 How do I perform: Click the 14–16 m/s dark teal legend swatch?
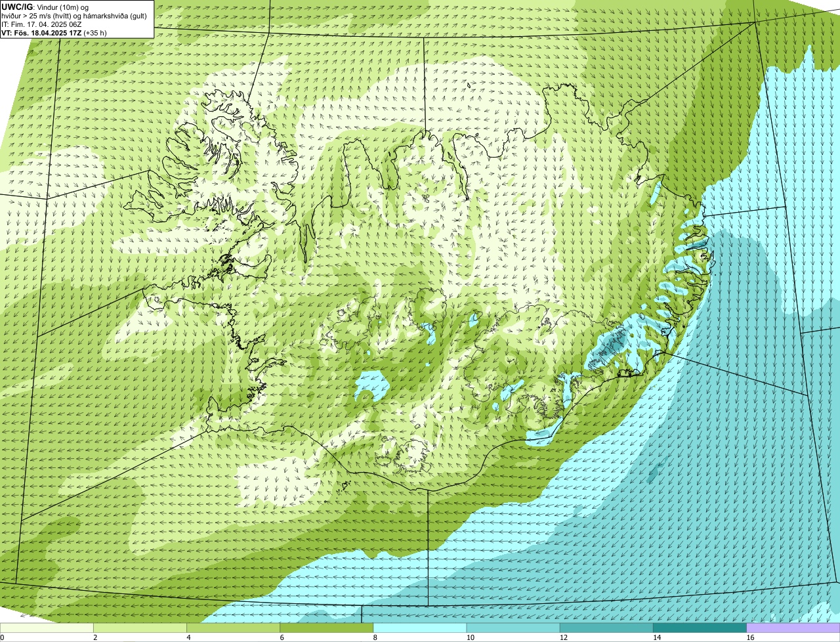(700, 628)
